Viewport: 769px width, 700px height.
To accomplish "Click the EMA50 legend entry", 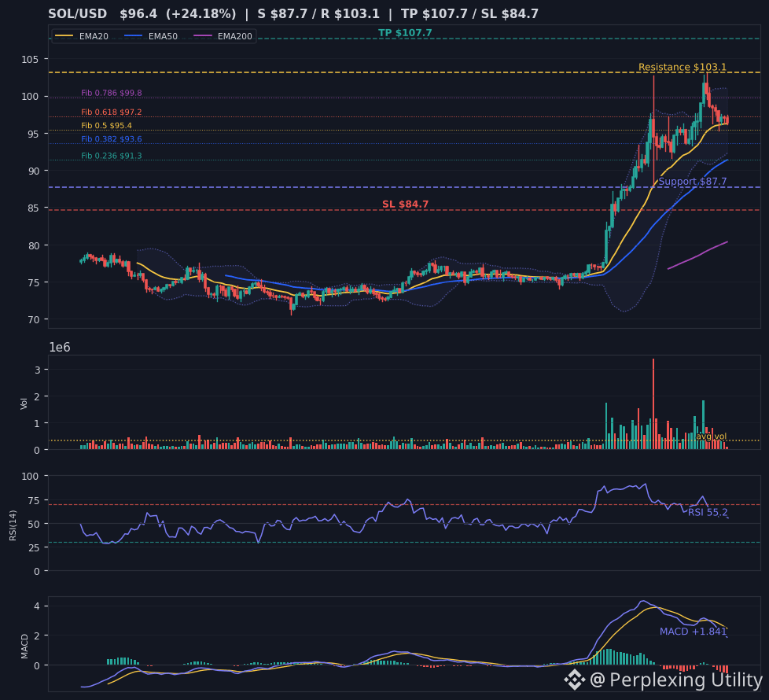I will tap(151, 36).
